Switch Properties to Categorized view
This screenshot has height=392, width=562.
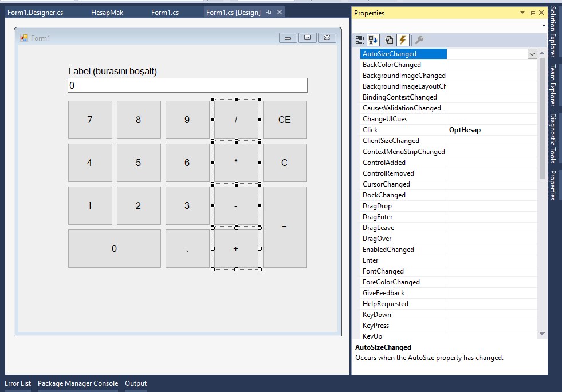360,40
